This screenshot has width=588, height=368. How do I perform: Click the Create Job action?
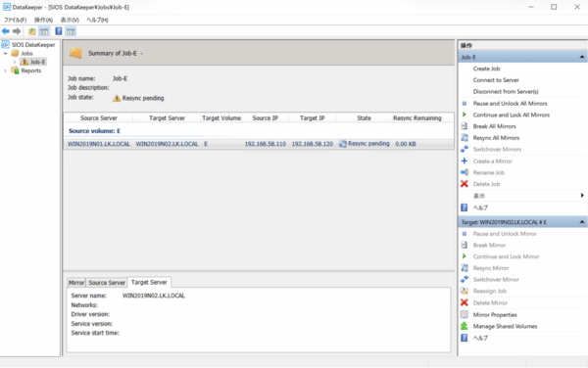click(x=486, y=69)
